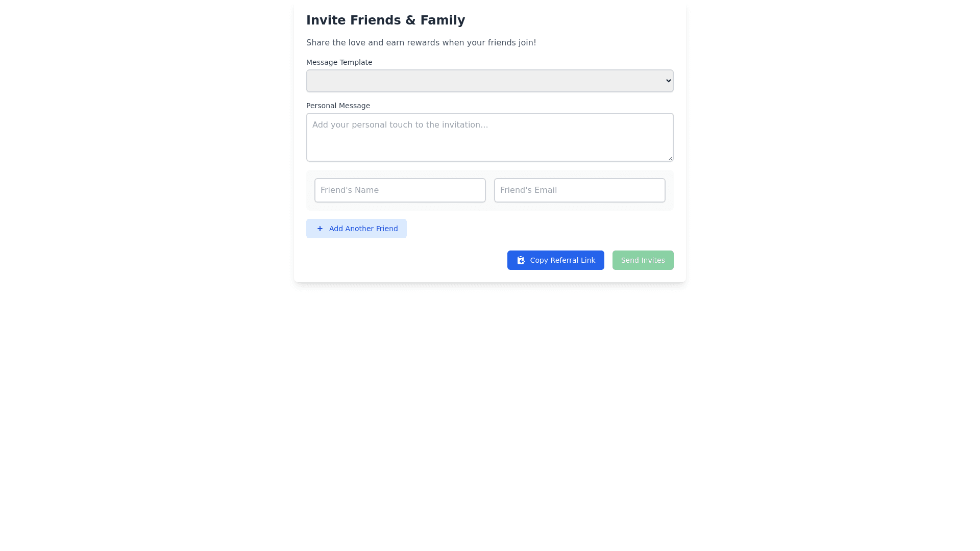
Task: Click the clipboard icon on Copy Referral Link
Action: coord(521,260)
